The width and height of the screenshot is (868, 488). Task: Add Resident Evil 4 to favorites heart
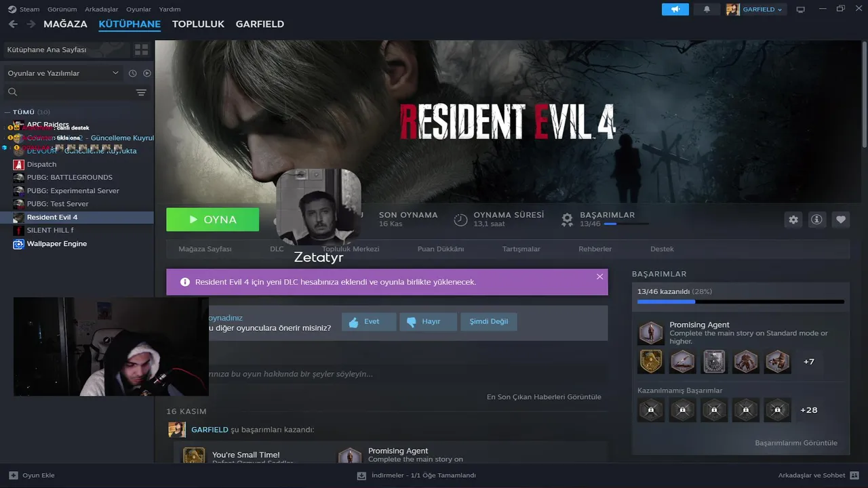(841, 220)
